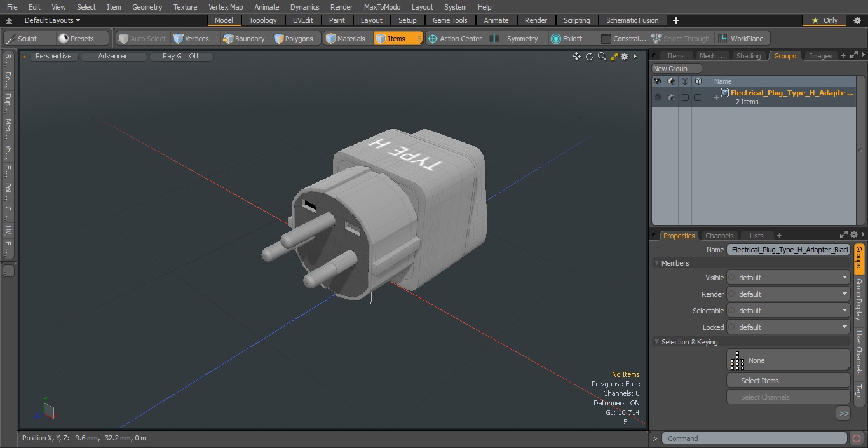Switch to the Channels tab

719,235
